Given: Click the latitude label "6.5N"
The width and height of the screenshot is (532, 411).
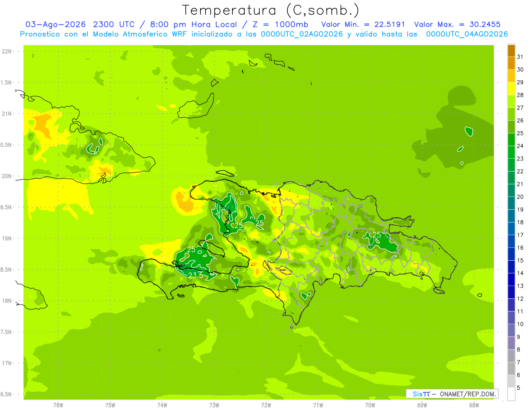Looking at the screenshot, I should pos(7,394).
